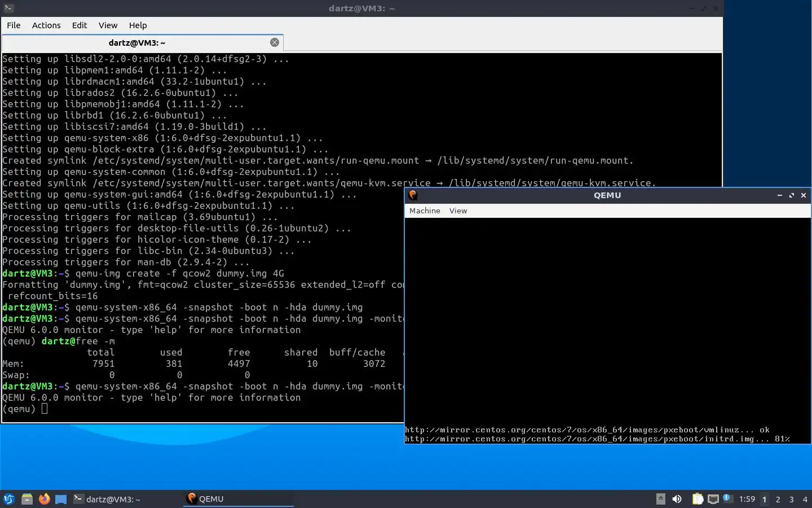Click the Swap: row in the free output

[126, 375]
